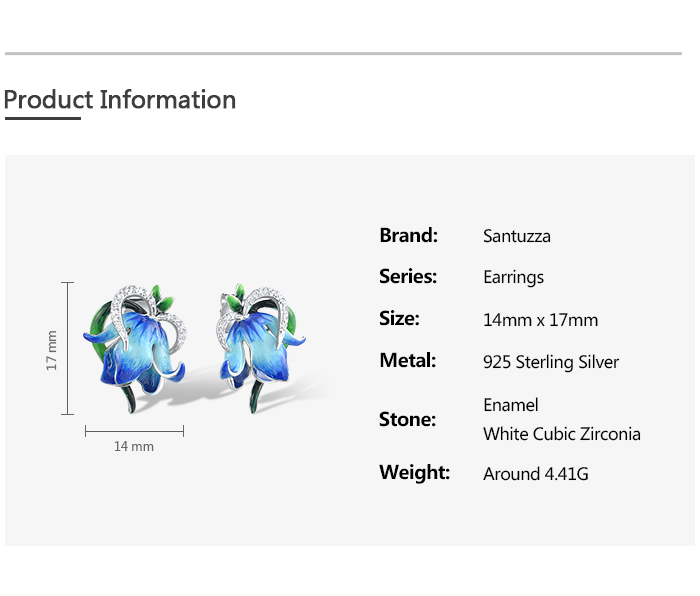Screen dimensions: 700x596
Task: Select the Series: label
Action: 408,277
